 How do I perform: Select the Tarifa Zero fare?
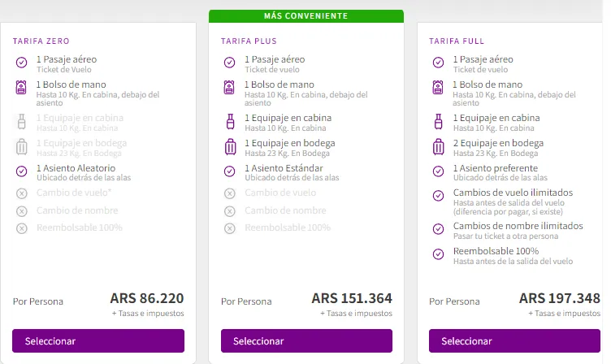pos(98,341)
